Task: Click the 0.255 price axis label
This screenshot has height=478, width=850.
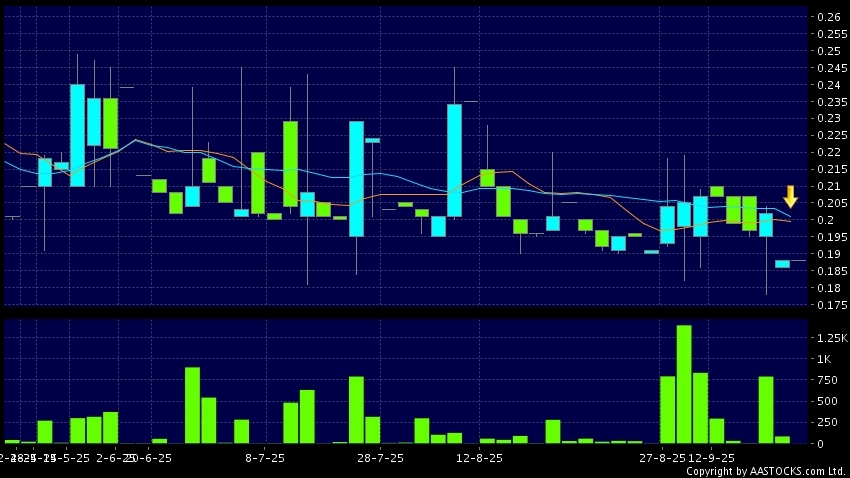Action: click(832, 34)
